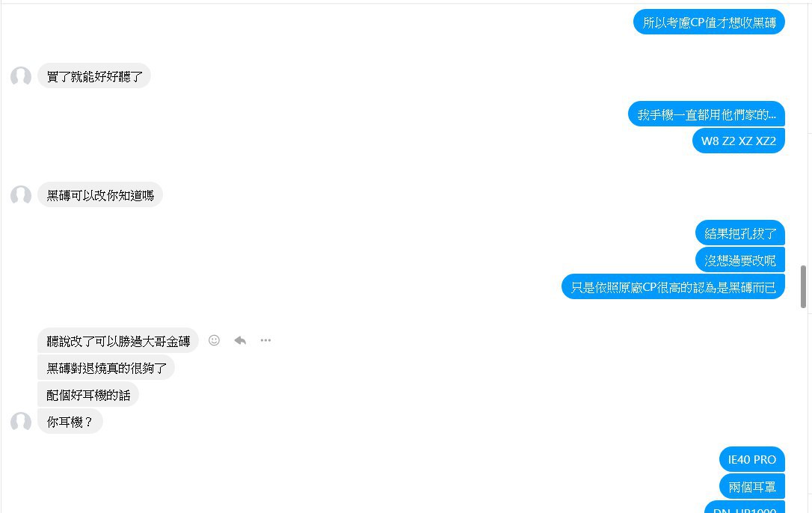812x513 pixels.
Task: Click the 只是依照原廠CP很高的認為是黑磚而已 message
Action: [673, 287]
